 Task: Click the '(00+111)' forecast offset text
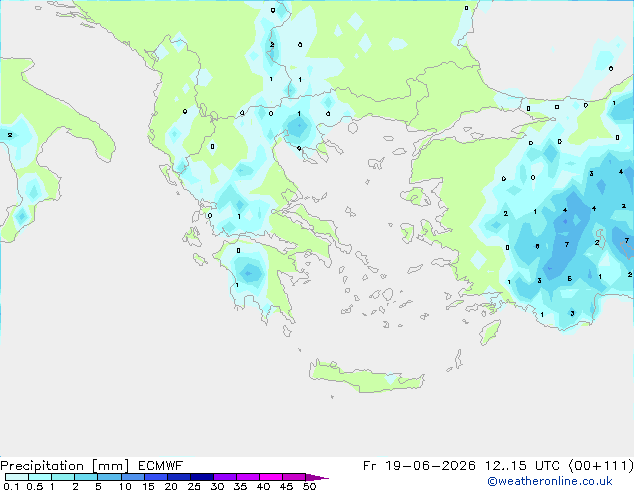pyautogui.click(x=601, y=466)
